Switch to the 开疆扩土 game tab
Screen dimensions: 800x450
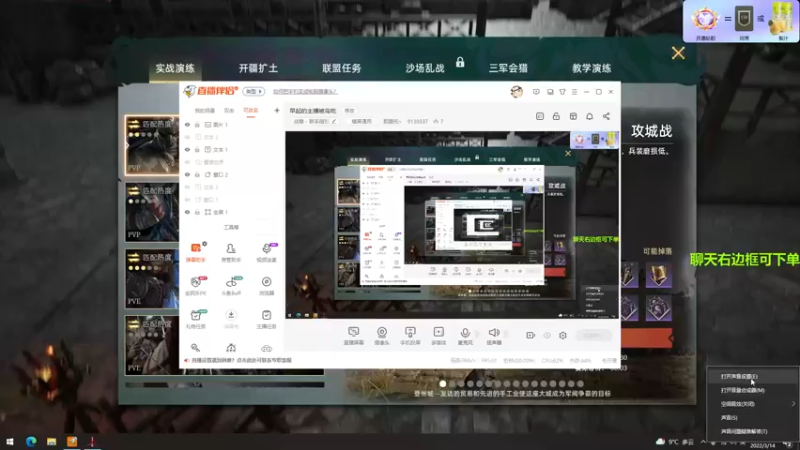[x=258, y=68]
